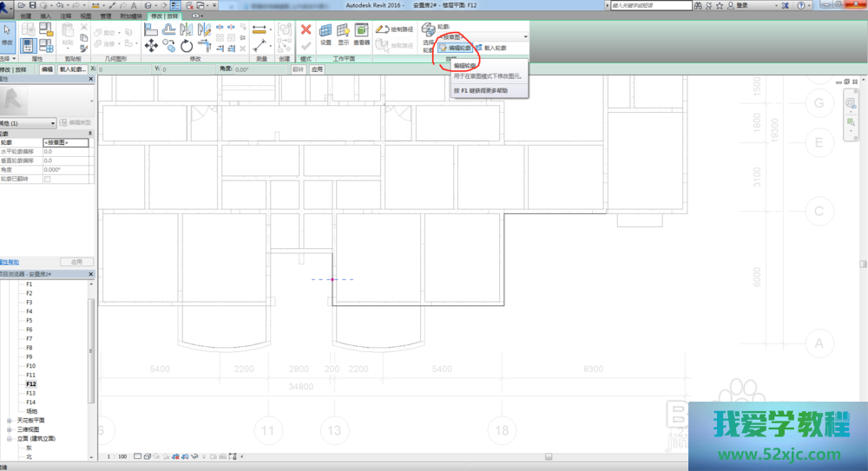Image resolution: width=868 pixels, height=471 pixels.
Task: Open the Insert (插入) ribbon tab
Action: (x=45, y=16)
